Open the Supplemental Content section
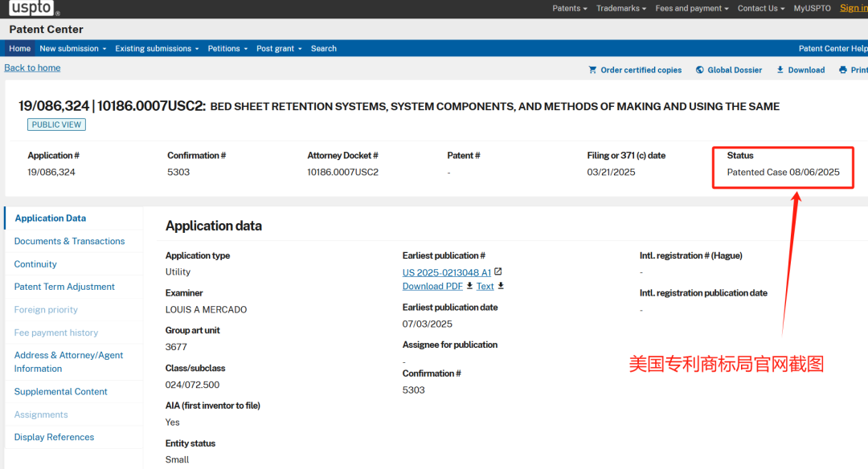The image size is (868, 469). click(60, 392)
